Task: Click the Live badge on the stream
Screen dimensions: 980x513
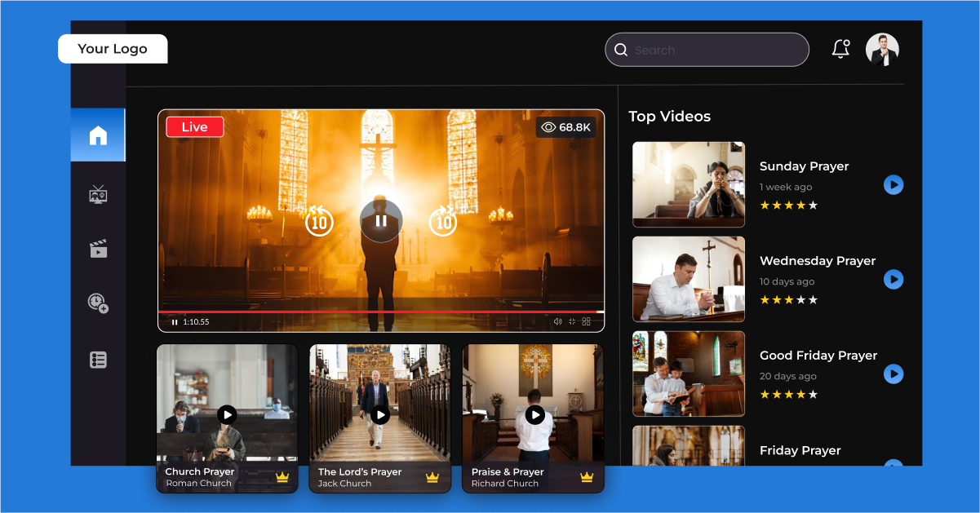Action: tap(194, 126)
